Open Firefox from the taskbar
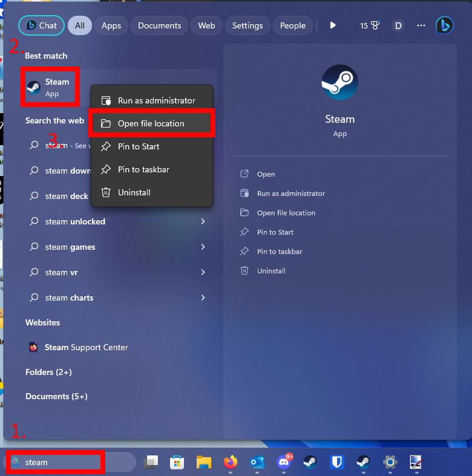 [x=231, y=462]
